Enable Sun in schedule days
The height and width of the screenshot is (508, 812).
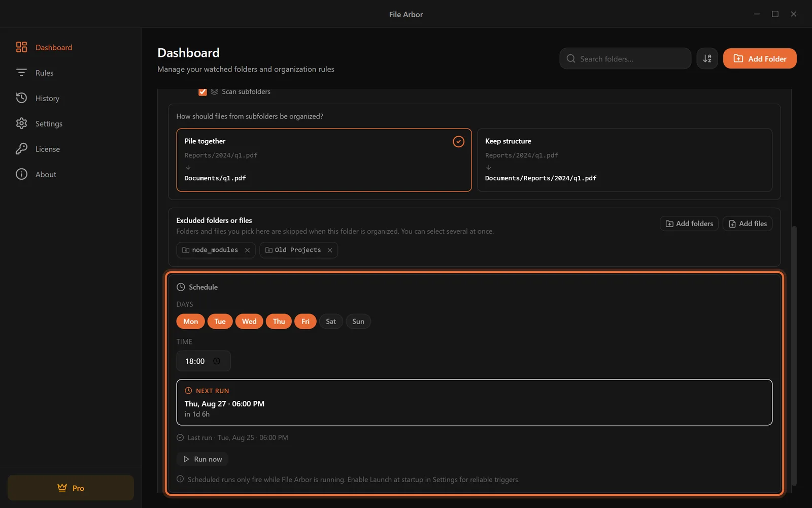click(x=358, y=321)
